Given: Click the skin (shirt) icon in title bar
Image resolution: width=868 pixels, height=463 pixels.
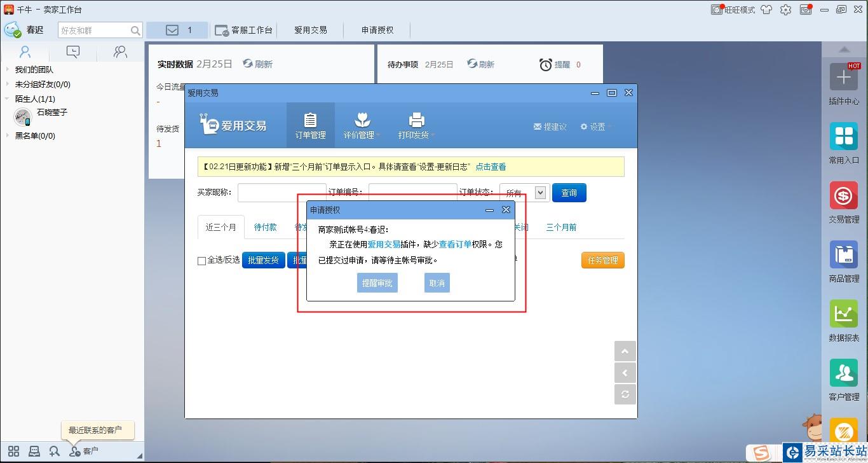Looking at the screenshot, I should click(x=766, y=10).
